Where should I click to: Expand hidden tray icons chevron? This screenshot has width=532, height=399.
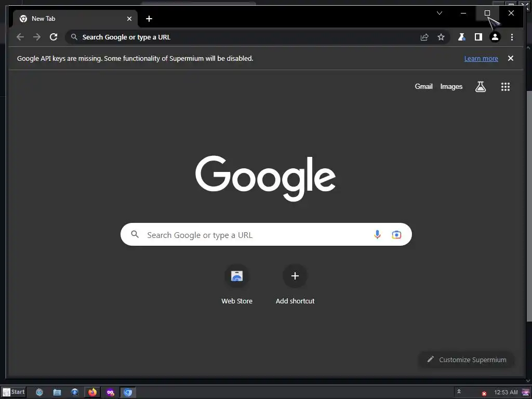pyautogui.click(x=459, y=392)
